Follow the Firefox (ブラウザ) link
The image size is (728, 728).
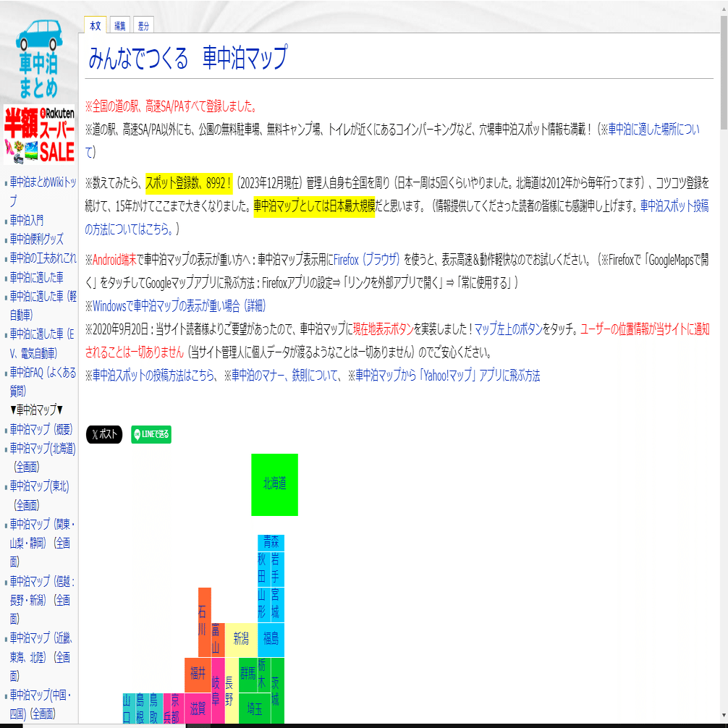point(366,260)
